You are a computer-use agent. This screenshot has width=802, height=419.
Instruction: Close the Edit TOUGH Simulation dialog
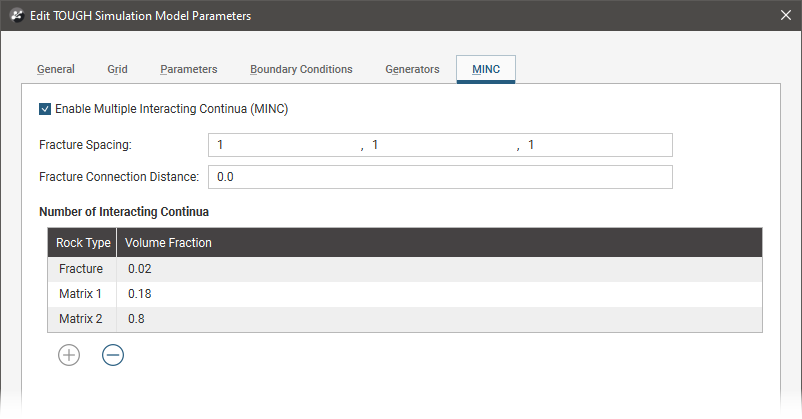(786, 15)
